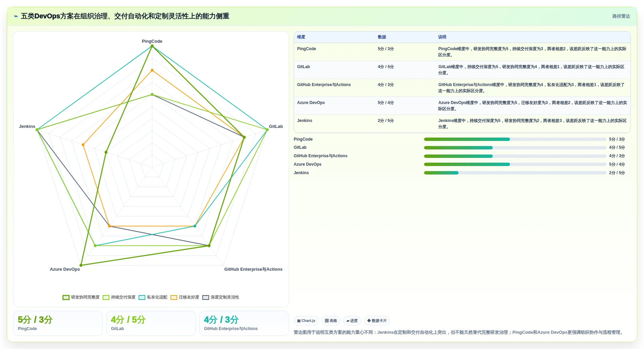The width and height of the screenshot is (644, 349).
Task: Toggle the 迁移友好度 legend swatch
Action: click(174, 297)
